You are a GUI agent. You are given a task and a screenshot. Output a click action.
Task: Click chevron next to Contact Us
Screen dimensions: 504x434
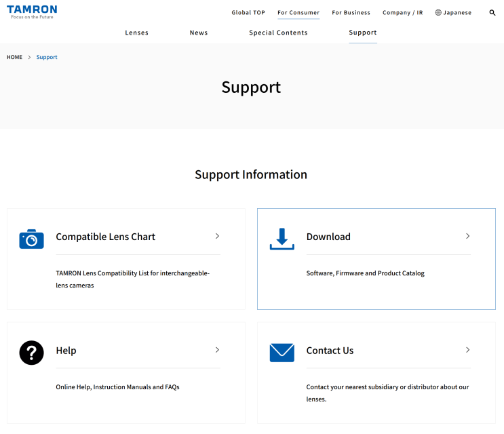coord(467,350)
